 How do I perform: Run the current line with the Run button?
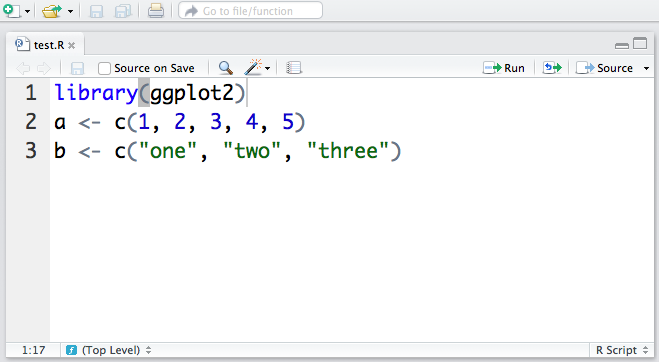[503, 68]
